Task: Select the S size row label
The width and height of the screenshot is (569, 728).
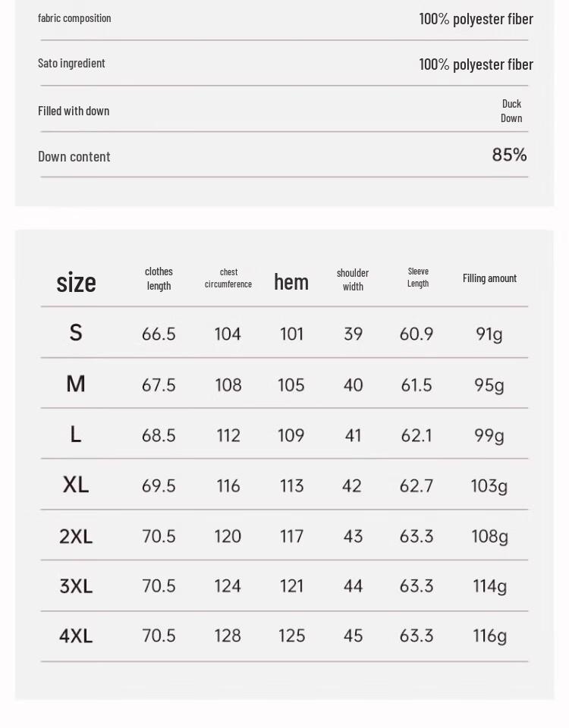Action: point(76,333)
